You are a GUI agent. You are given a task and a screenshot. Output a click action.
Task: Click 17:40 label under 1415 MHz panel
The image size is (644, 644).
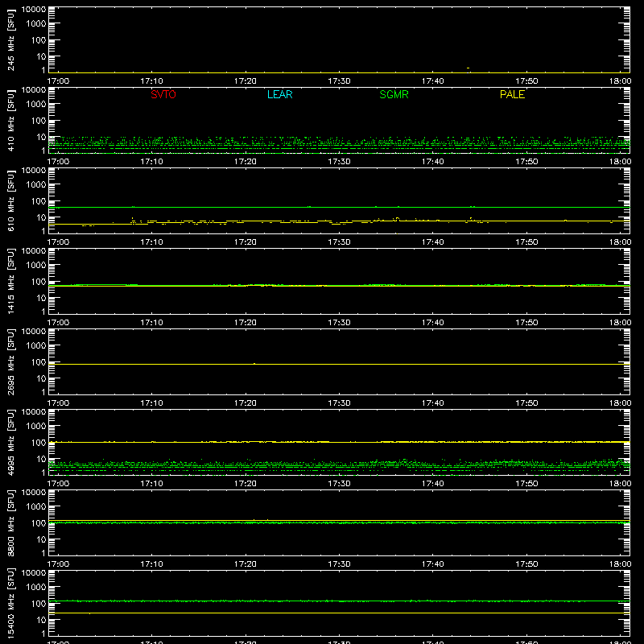click(432, 323)
